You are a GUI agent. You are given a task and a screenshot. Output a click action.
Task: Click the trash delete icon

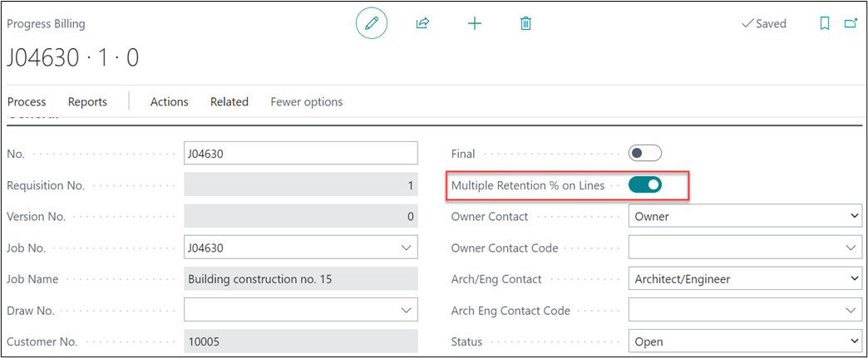pyautogui.click(x=525, y=23)
